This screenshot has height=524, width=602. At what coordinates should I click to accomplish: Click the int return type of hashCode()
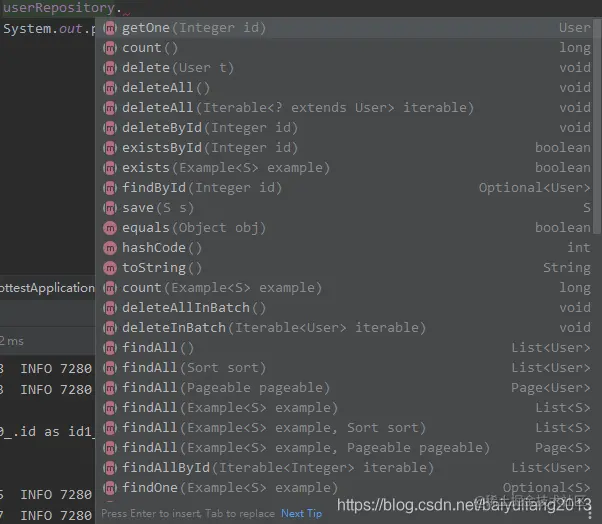pyautogui.click(x=579, y=248)
